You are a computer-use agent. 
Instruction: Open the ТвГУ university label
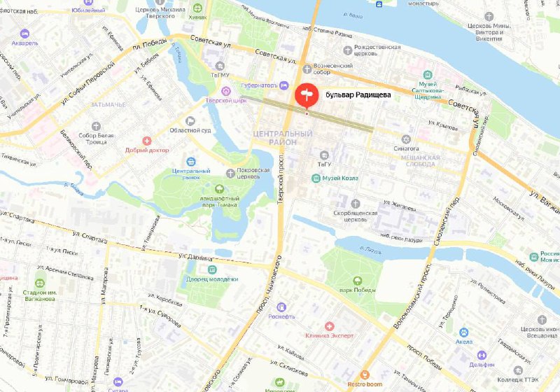324,164
